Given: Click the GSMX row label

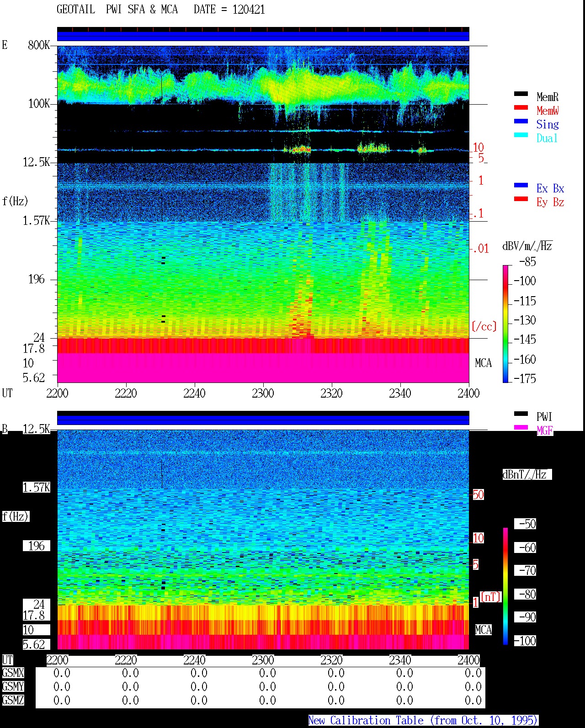Looking at the screenshot, I should click(13, 673).
